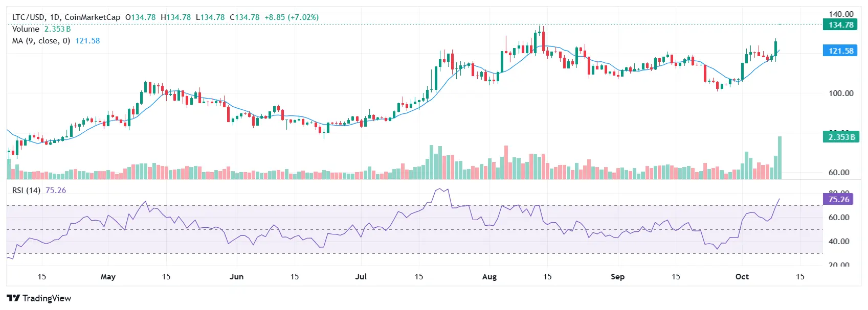Click Jul on the time axis
The image size is (868, 310).
[361, 277]
